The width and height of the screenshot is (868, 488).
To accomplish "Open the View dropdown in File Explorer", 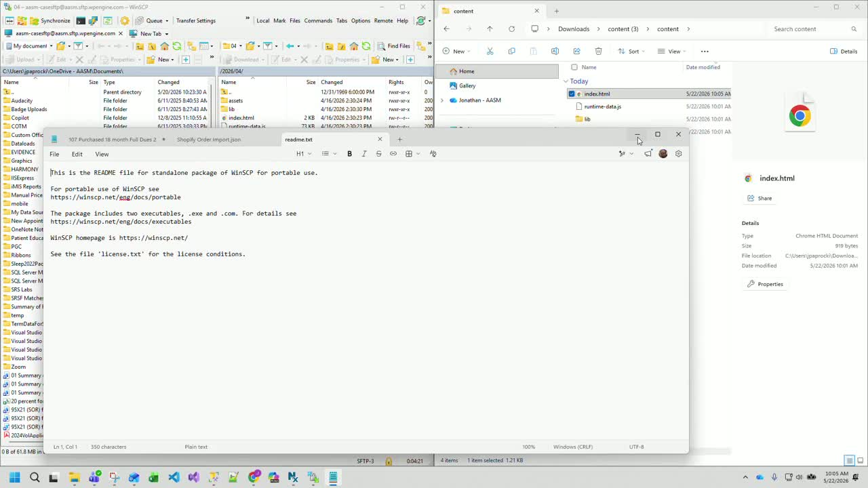I will click(x=671, y=52).
